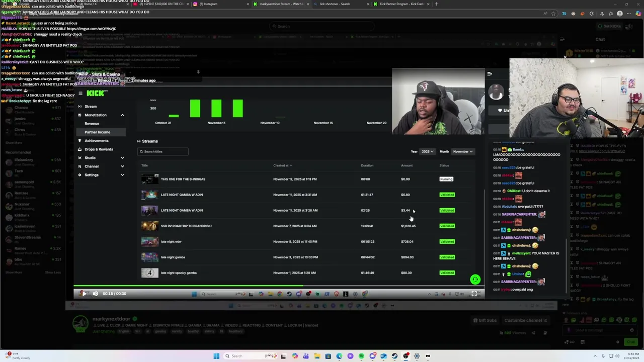Sort by Created at column header
This screenshot has height=362, width=644.
pos(282,165)
